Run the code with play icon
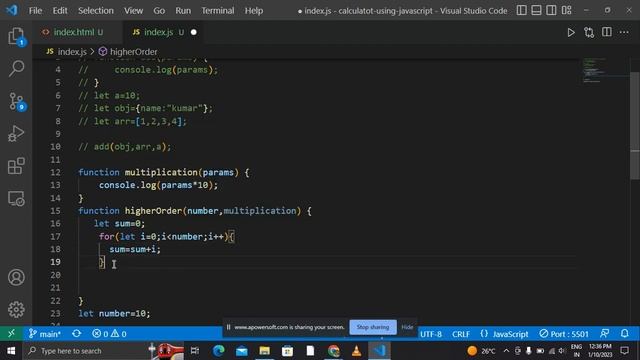The width and height of the screenshot is (640, 360). click(571, 32)
